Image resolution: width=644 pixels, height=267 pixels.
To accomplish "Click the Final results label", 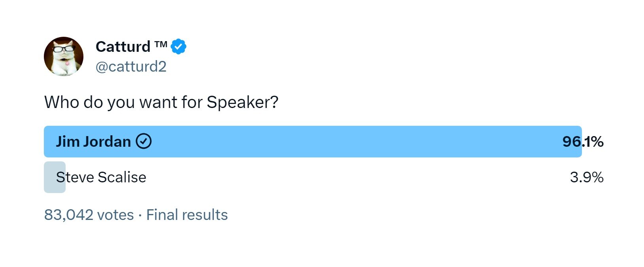I will pos(187,215).
